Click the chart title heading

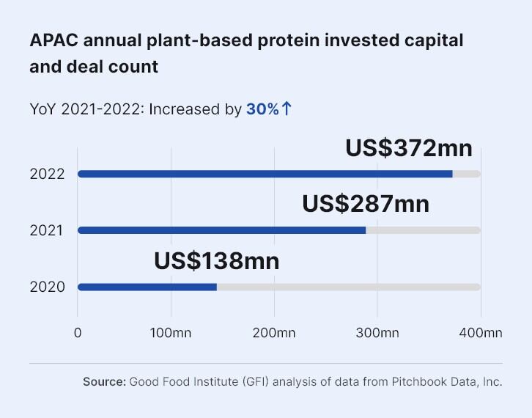pos(246,54)
